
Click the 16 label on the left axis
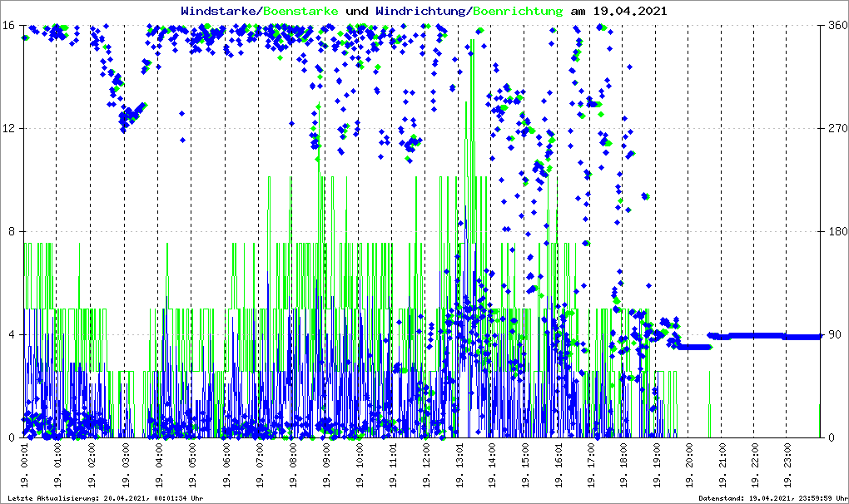click(11, 25)
